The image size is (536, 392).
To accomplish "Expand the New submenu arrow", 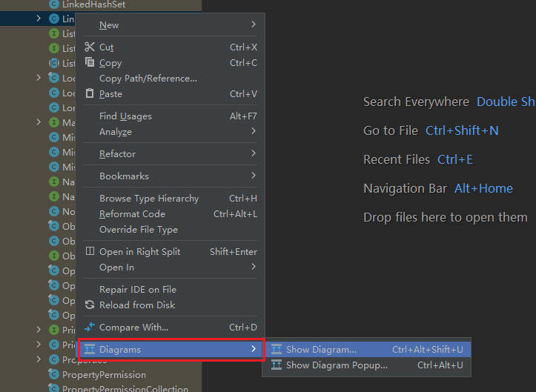I will (253, 25).
